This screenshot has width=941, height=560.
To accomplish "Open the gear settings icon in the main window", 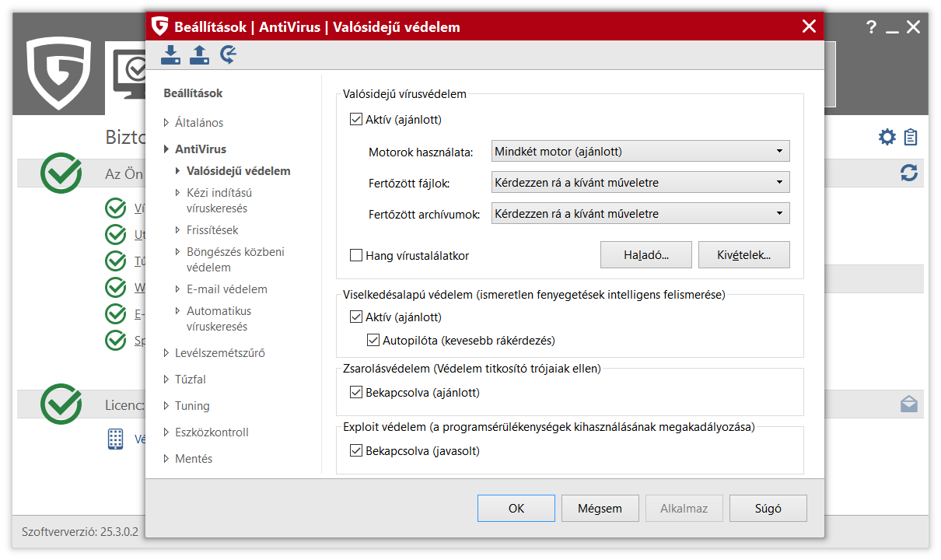I will point(887,138).
